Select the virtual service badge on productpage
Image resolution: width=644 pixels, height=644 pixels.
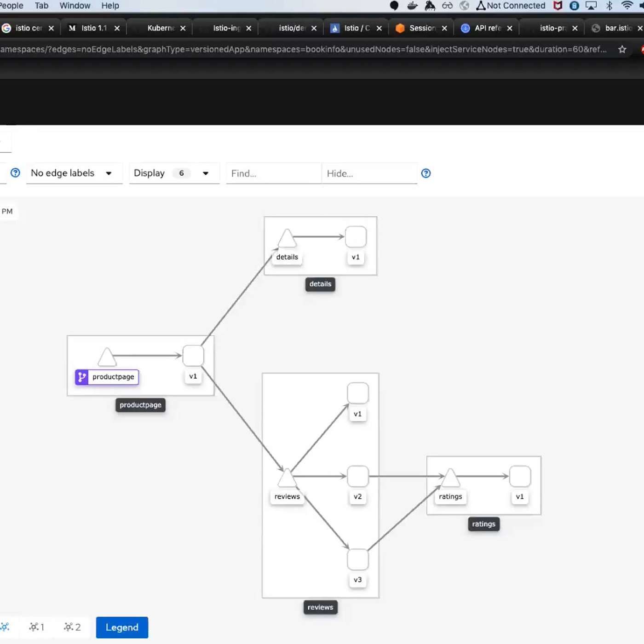pos(82,377)
